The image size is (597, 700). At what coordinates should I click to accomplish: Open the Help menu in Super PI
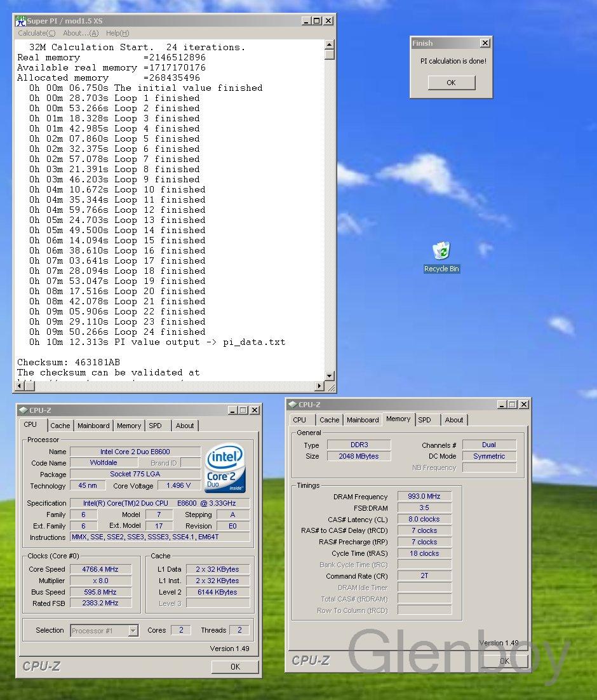click(x=117, y=33)
